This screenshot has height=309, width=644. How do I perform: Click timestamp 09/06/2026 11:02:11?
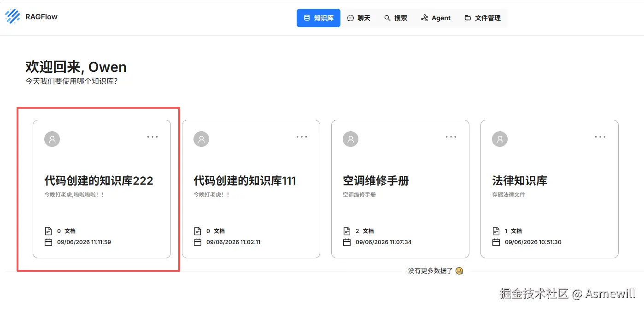[x=234, y=242]
